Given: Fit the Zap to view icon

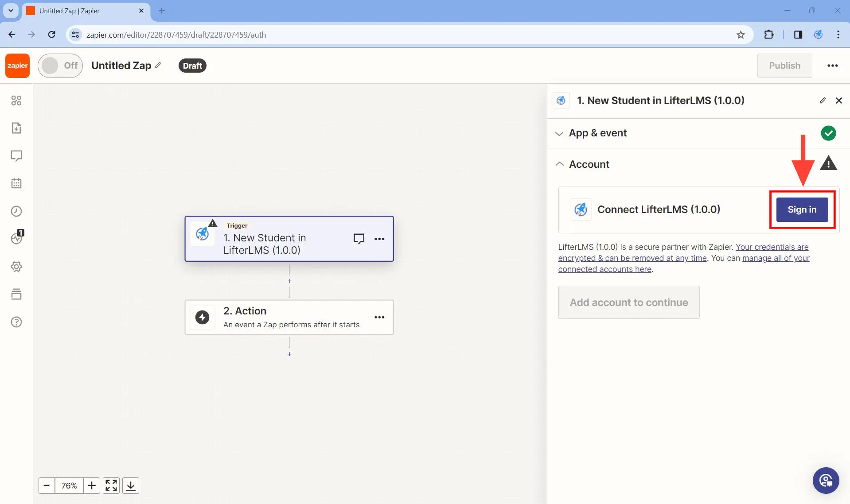Looking at the screenshot, I should pyautogui.click(x=111, y=485).
